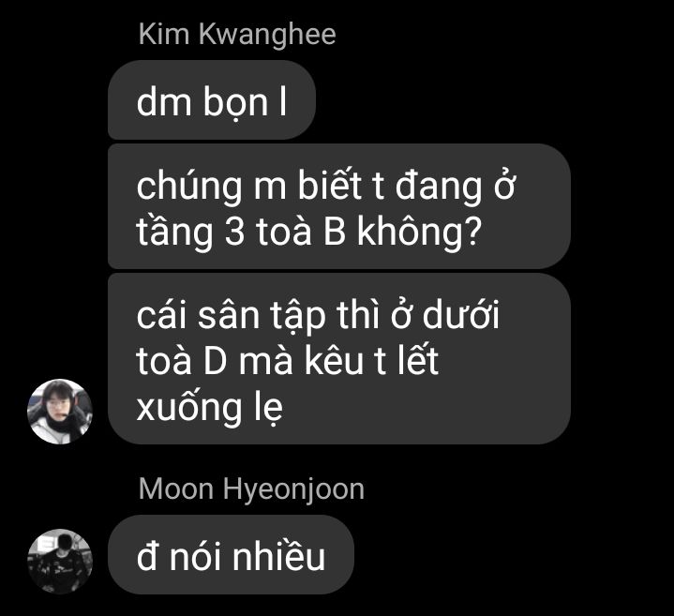
Task: Click the word "không?" in second message
Action: click(419, 233)
